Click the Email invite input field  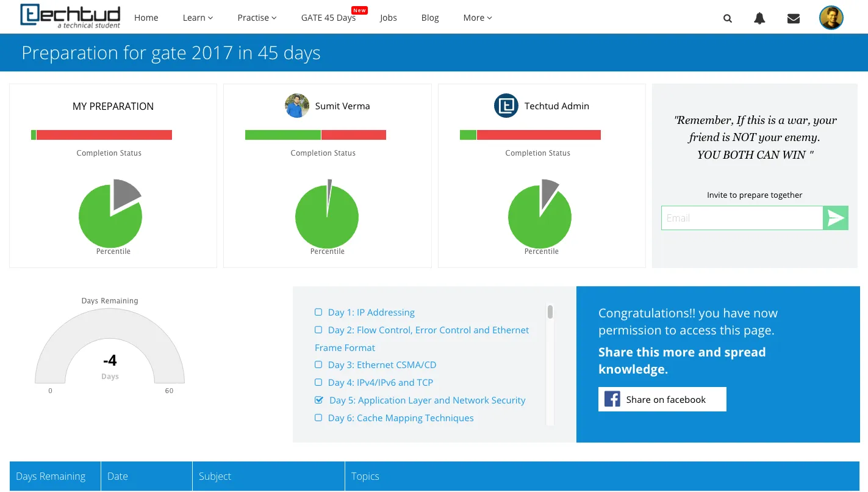pyautogui.click(x=742, y=218)
